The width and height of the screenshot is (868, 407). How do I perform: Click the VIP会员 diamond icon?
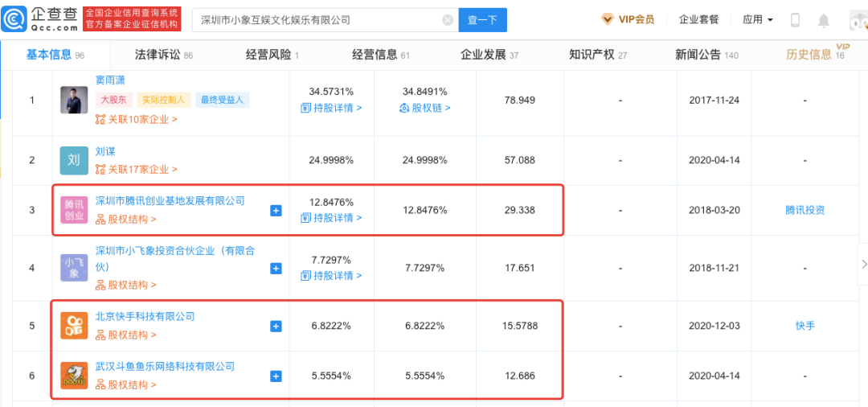608,19
